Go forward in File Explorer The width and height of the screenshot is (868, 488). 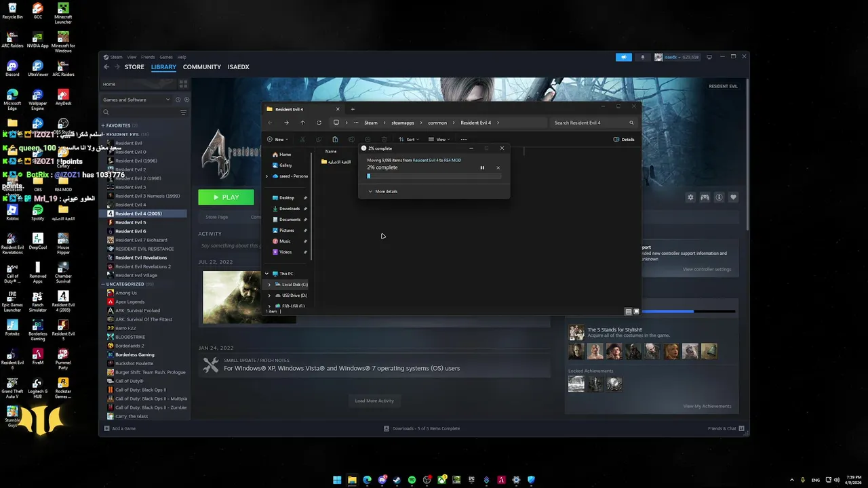(286, 123)
